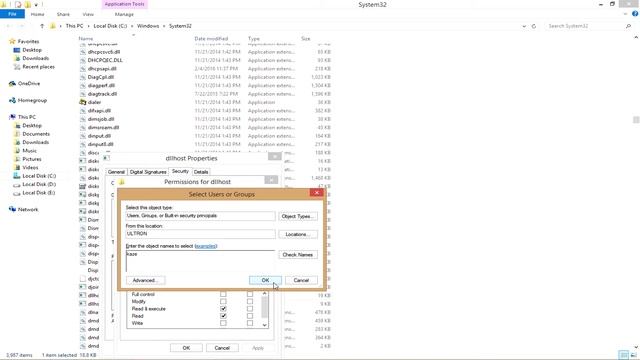Screen dimensions: 640x360
Task: Expand the breadcrumb chevron after Windows
Action: (x=164, y=26)
